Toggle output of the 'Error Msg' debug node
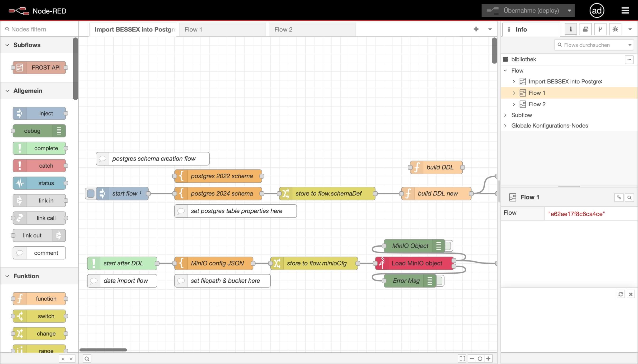The image size is (638, 364). 440,281
